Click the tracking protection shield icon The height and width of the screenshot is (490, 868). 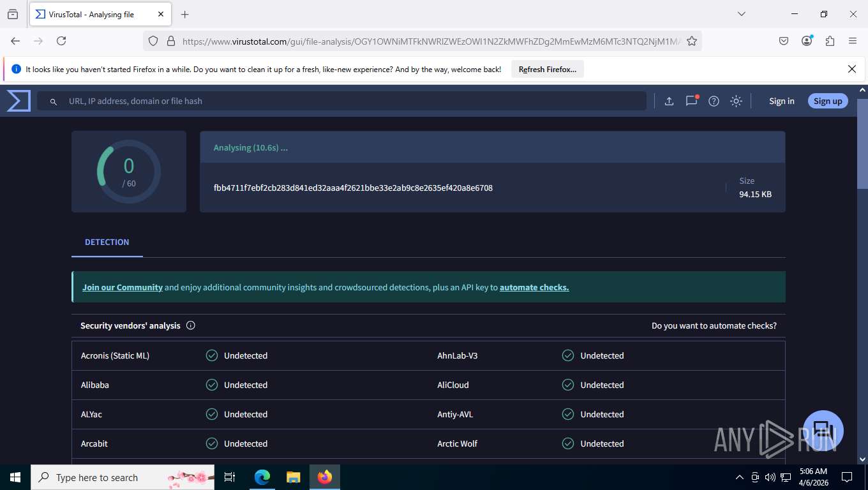point(153,41)
